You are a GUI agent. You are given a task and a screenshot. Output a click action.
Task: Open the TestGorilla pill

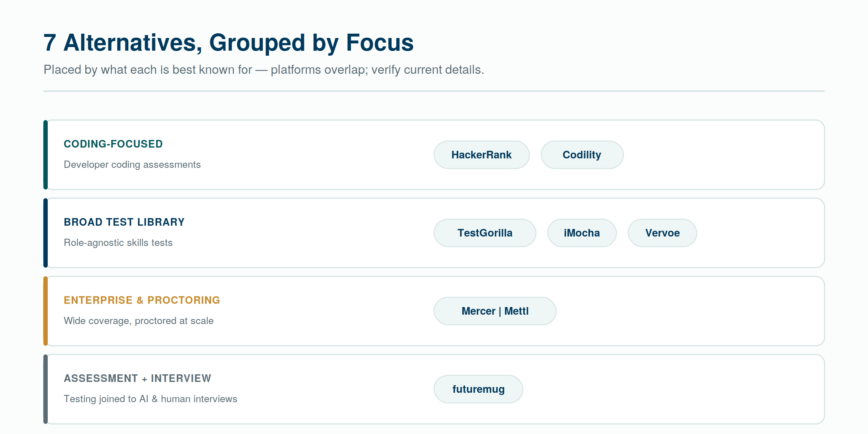[485, 233]
